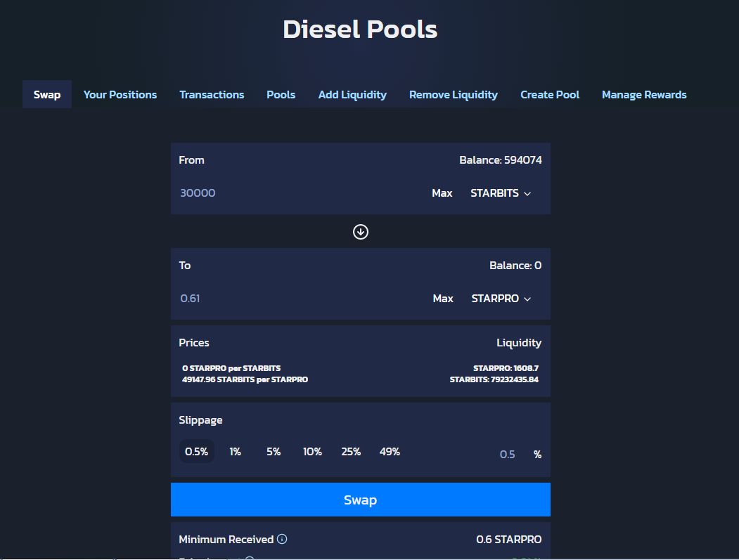Click the 'STARPRO: 1608.7' liquidity value
Image resolution: width=739 pixels, height=560 pixels.
pyautogui.click(x=506, y=368)
